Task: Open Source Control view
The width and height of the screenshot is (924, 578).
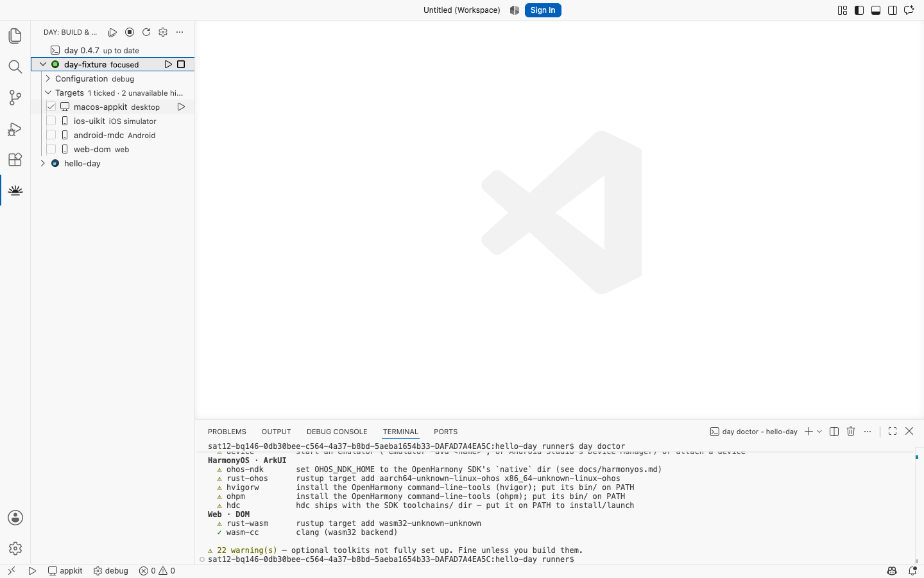Action: click(x=15, y=98)
